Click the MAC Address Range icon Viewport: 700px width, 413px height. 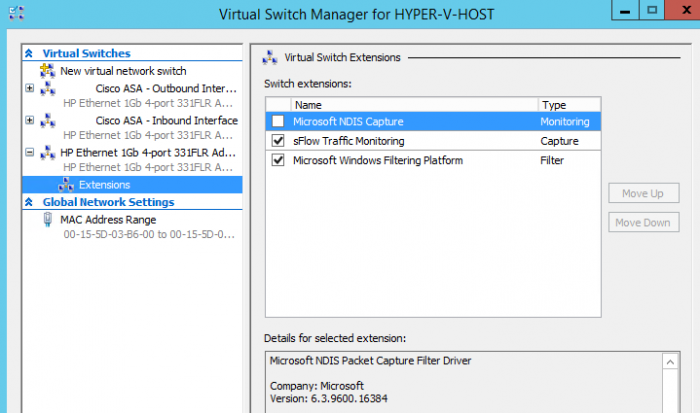click(47, 220)
